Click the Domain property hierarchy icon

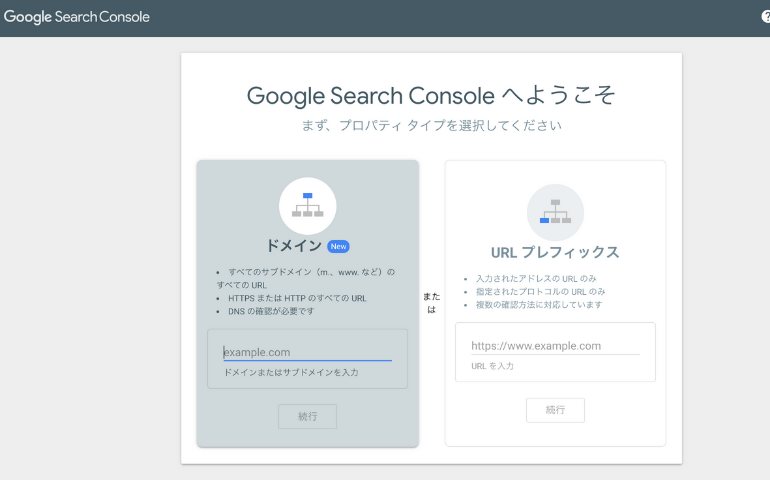pos(307,205)
